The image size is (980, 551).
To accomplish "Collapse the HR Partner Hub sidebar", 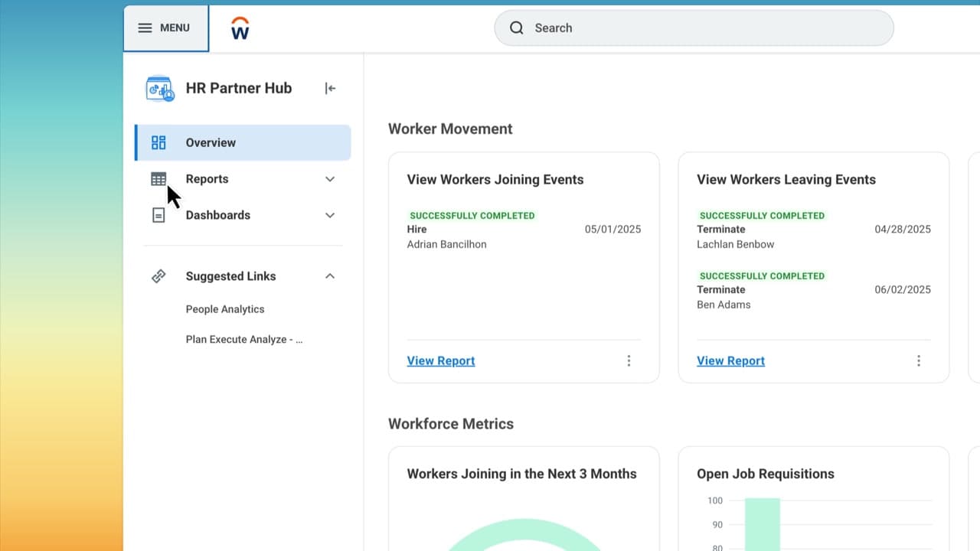I will (x=330, y=88).
